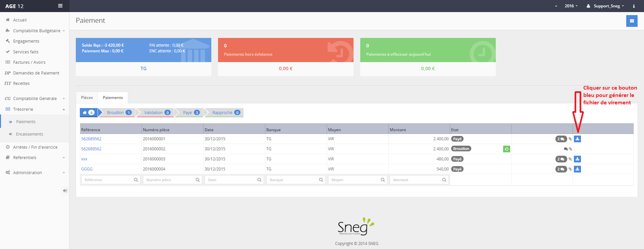Click attachment paperclip on Brouillon payment row
This screenshot has width=644, height=249.
click(571, 149)
